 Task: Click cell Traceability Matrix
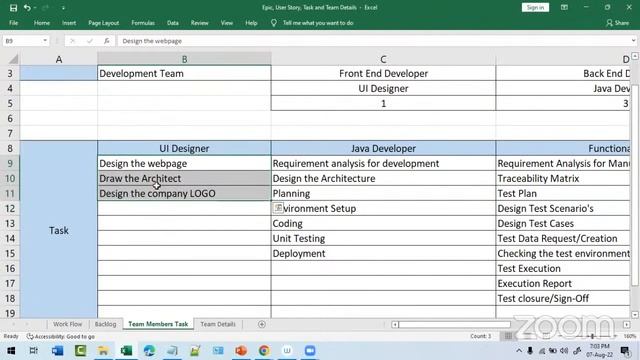pos(563,178)
